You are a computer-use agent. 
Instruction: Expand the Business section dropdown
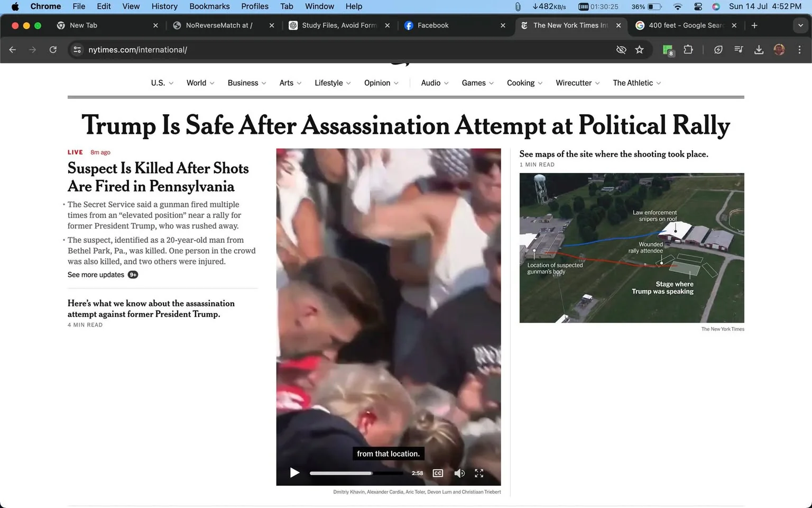[x=247, y=83]
